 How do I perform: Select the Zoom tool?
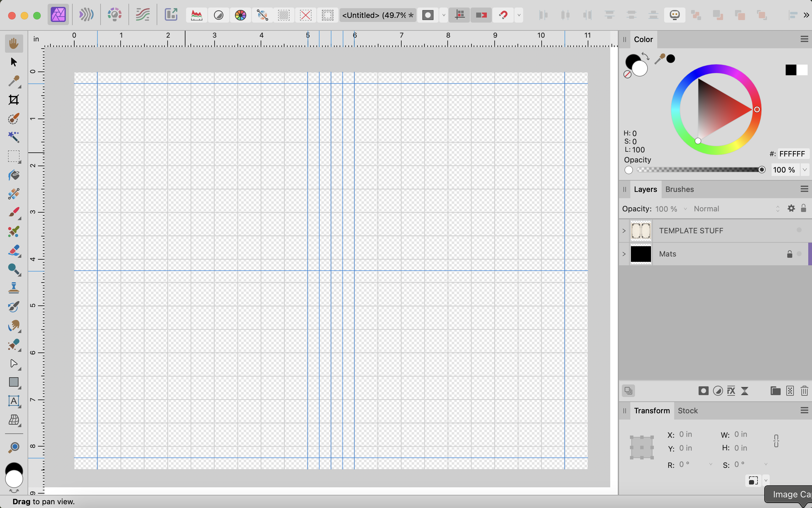pos(14,447)
